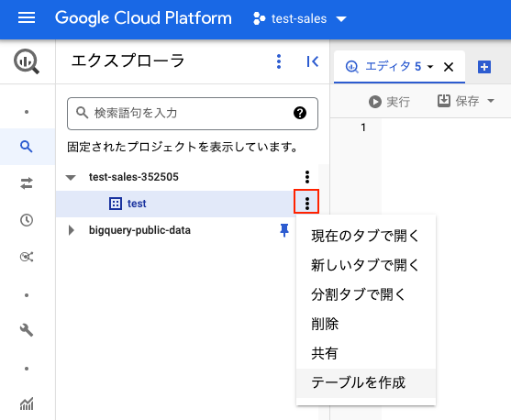Image resolution: width=511 pixels, height=420 pixels.
Task: Collapse the Explorer panel
Action: click(312, 61)
